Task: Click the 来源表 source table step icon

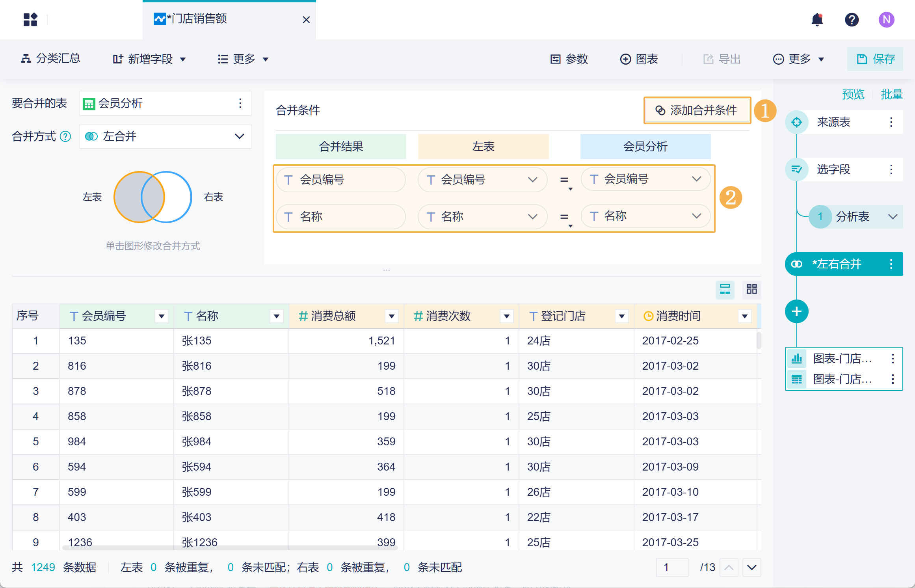Action: [796, 122]
